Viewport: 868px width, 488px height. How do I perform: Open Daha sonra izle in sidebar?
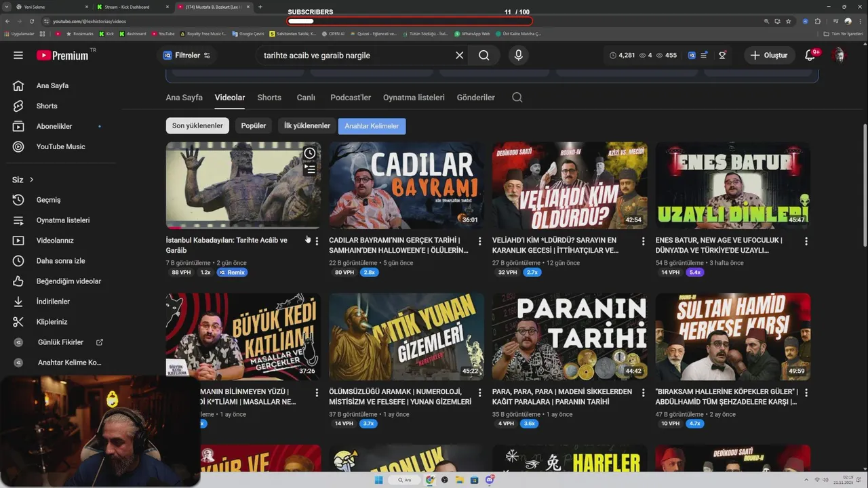(x=60, y=261)
